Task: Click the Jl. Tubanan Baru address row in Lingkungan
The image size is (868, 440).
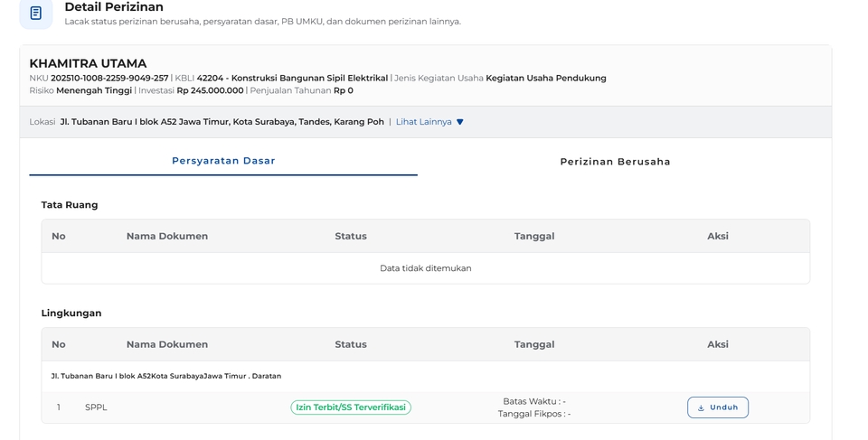Action: (166, 376)
